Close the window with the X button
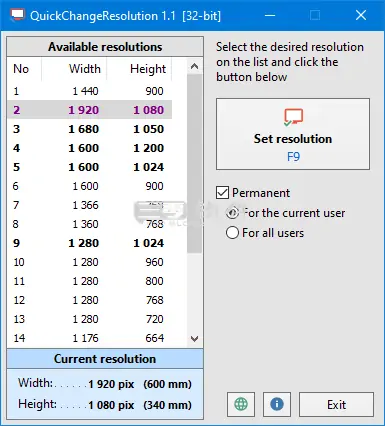This screenshot has height=426, width=385. (x=361, y=15)
